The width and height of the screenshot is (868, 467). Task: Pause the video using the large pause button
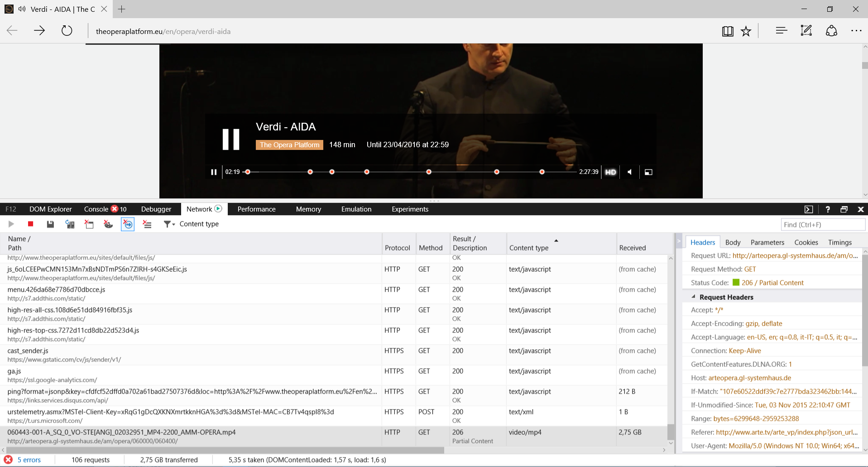coord(231,139)
